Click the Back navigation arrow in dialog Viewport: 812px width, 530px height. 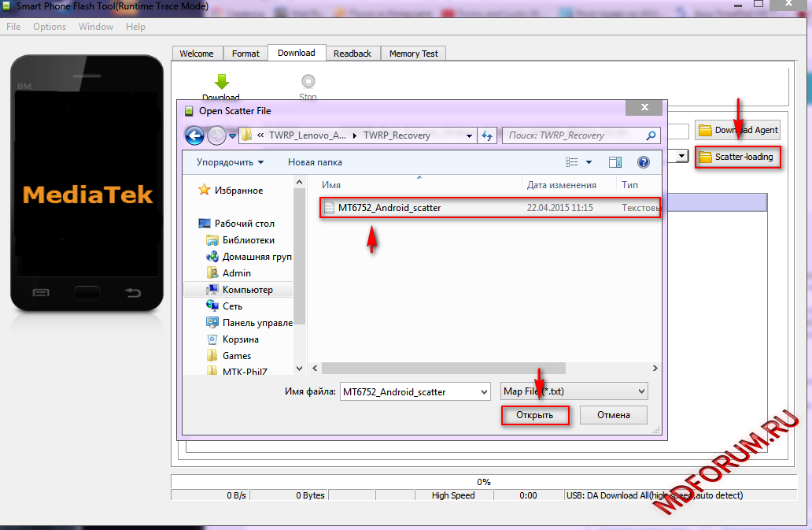pyautogui.click(x=194, y=135)
